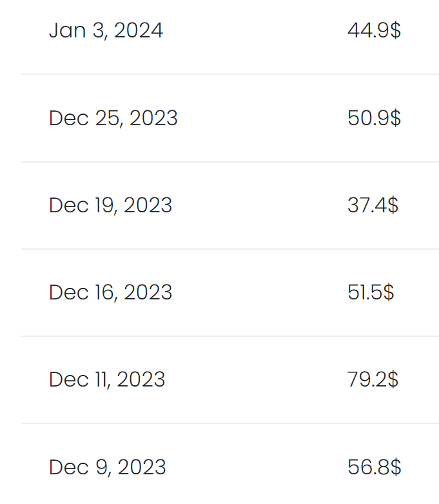
Task: Click the divider line below Jan 3, 2024 row
Action: tap(230, 74)
